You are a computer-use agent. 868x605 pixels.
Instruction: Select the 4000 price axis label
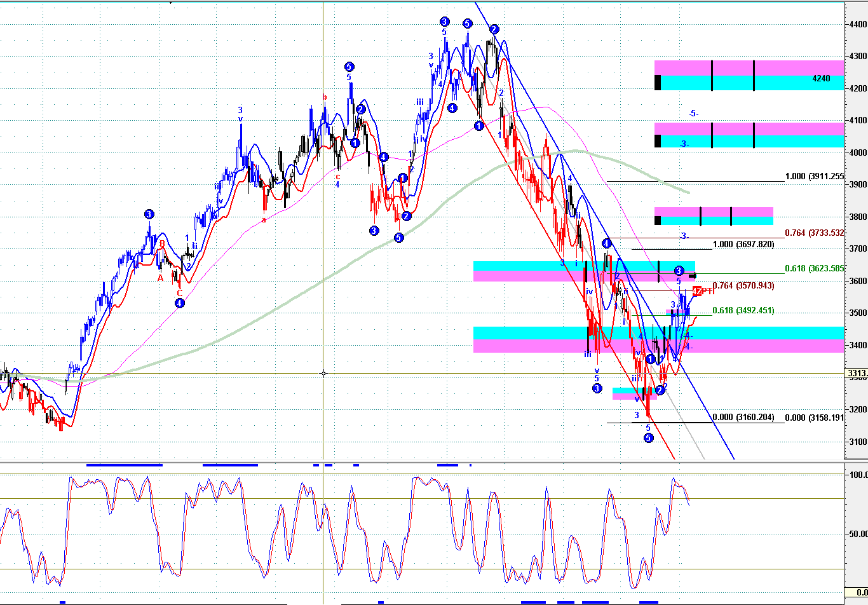(x=858, y=153)
